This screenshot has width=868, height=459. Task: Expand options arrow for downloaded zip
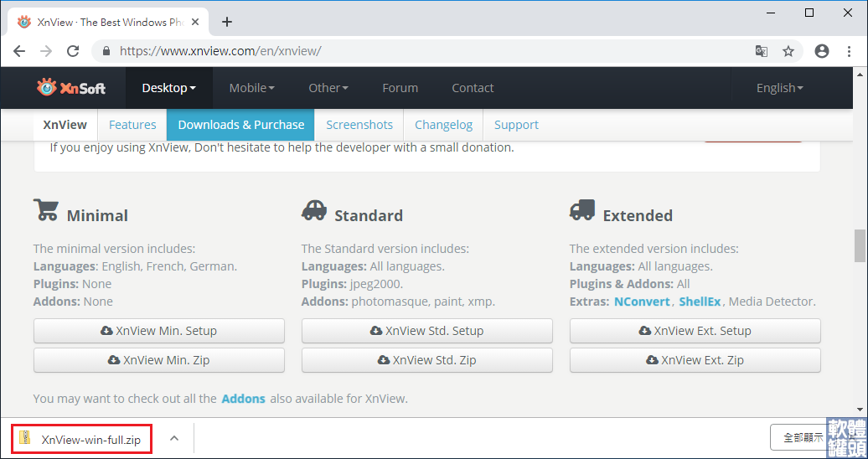coord(173,439)
